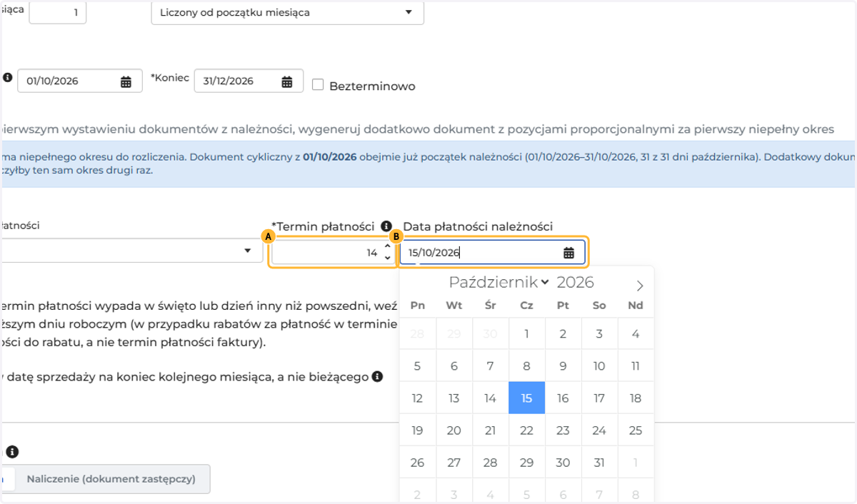Select October 26 in calendar

418,462
